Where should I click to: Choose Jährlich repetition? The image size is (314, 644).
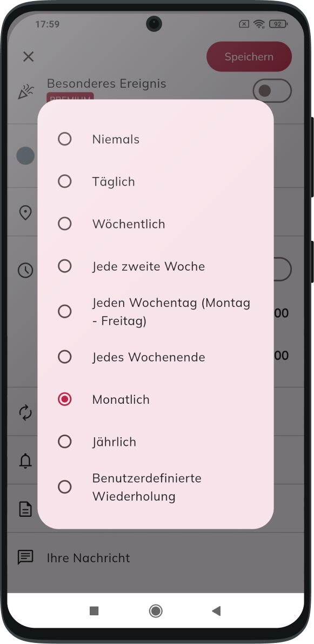(x=155, y=442)
